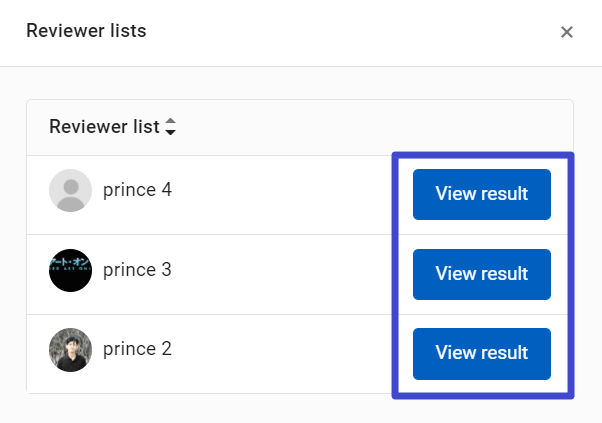
Task: View result for prince 2
Action: pyautogui.click(x=482, y=354)
